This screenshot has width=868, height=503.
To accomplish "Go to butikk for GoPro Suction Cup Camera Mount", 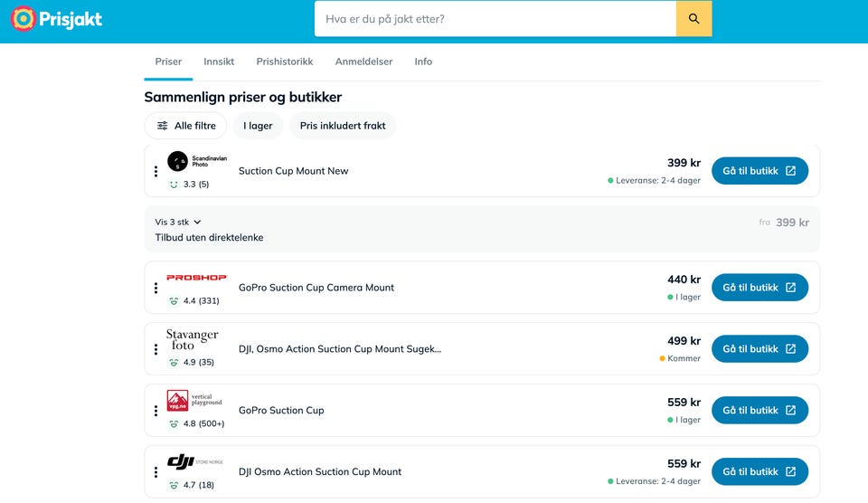I will (759, 288).
